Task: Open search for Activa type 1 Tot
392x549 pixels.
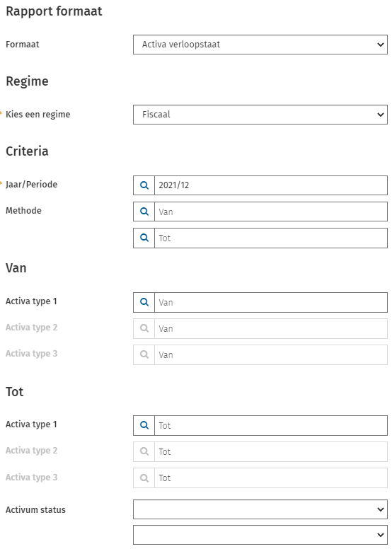Action: pyautogui.click(x=144, y=425)
